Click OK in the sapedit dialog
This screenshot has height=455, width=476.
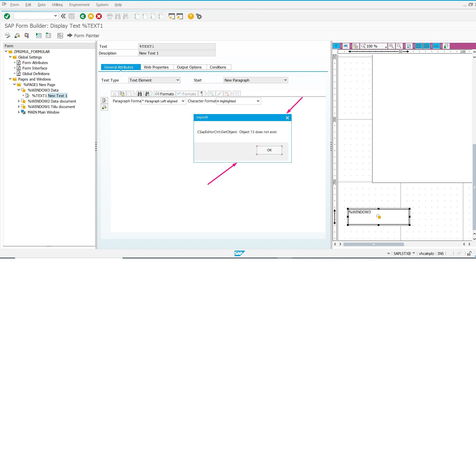(x=269, y=150)
